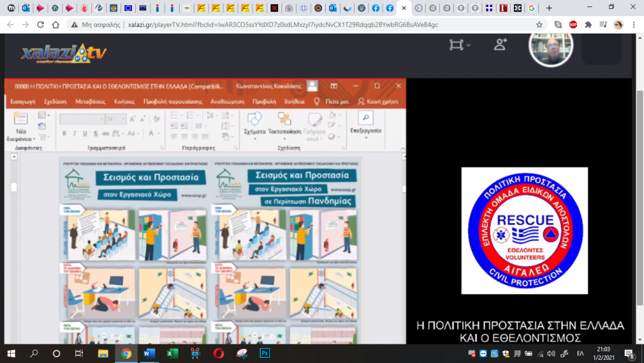The width and height of the screenshot is (644, 363).
Task: Toggle Italic in PowerPoint ribbon
Action: point(74,133)
